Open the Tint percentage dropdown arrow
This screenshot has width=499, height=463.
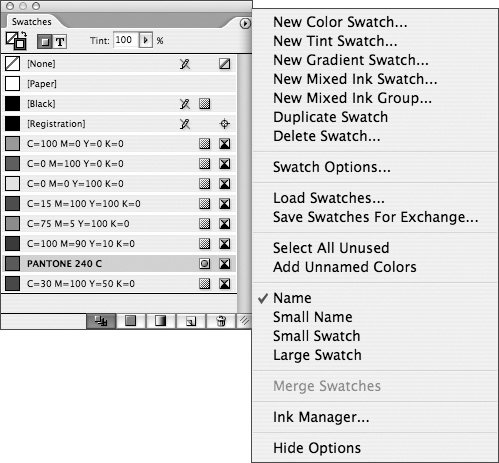coord(145,40)
